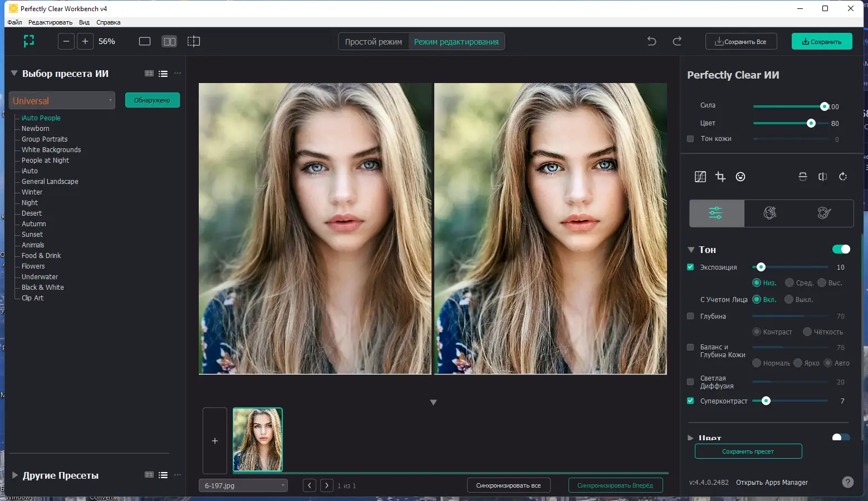This screenshot has width=868, height=501.
Task: Select the dashed split-view layout icon
Action: 194,41
